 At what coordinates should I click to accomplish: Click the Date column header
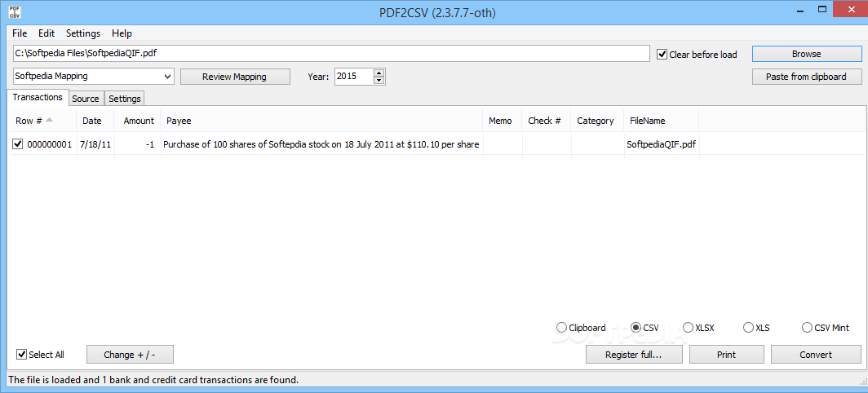(95, 121)
